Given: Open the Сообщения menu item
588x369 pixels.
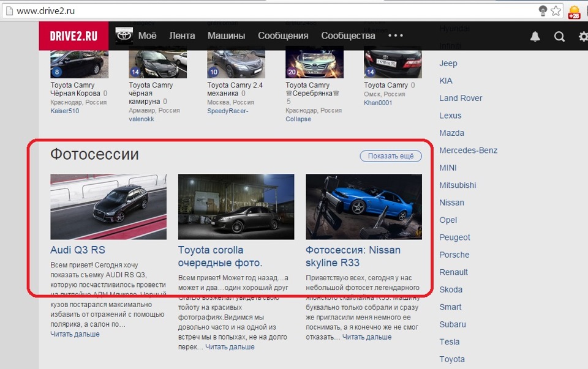Looking at the screenshot, I should pyautogui.click(x=283, y=35).
